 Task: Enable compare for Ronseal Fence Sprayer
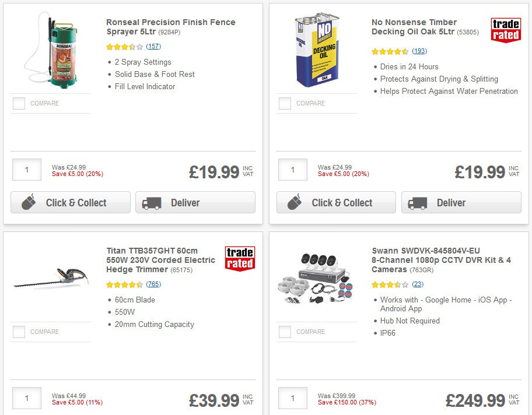[x=18, y=103]
